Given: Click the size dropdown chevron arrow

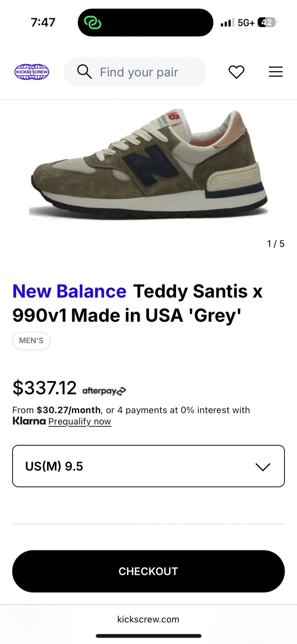Looking at the screenshot, I should coord(263,466).
